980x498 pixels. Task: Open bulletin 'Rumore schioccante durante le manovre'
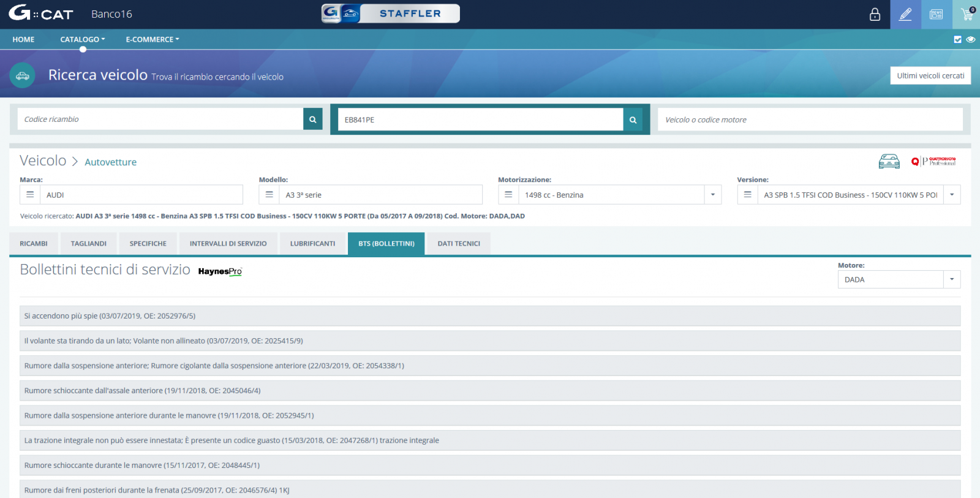coord(490,466)
